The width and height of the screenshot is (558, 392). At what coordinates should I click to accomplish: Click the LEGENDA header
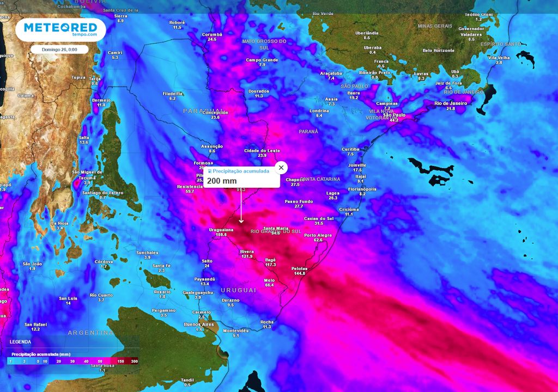20,342
